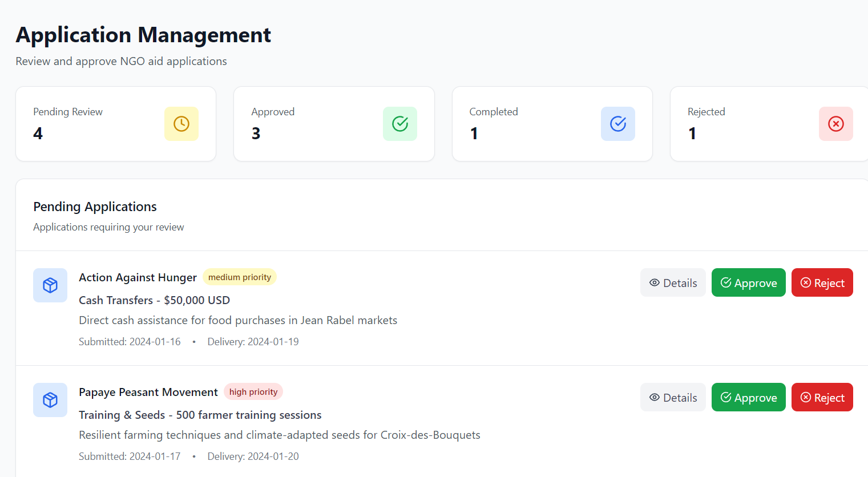Image resolution: width=868 pixels, height=477 pixels.
Task: Click Action Against Hunger package icon
Action: (x=50, y=285)
